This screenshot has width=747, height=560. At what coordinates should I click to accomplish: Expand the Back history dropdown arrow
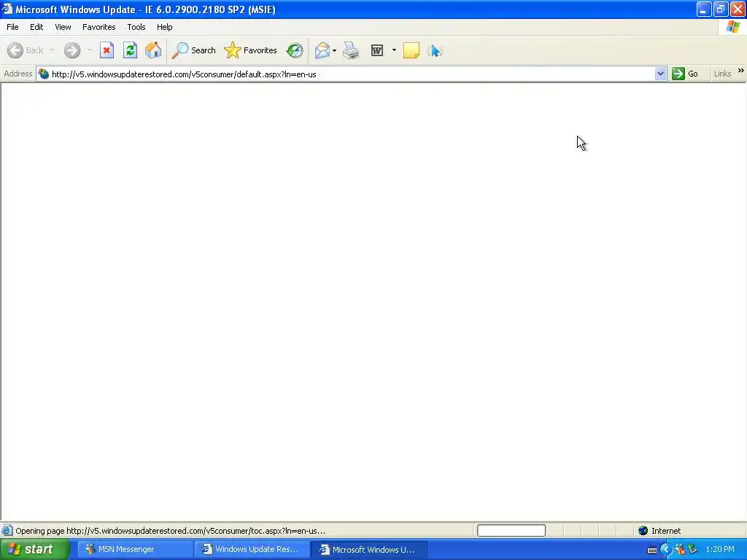click(52, 50)
